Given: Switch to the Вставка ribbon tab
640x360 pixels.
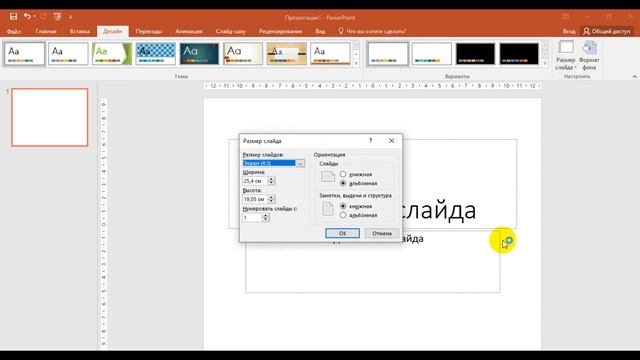Looking at the screenshot, I should (x=80, y=31).
